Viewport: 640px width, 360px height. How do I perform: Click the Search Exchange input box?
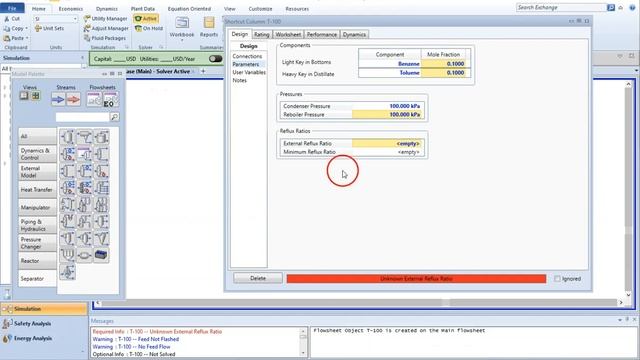pyautogui.click(x=561, y=7)
